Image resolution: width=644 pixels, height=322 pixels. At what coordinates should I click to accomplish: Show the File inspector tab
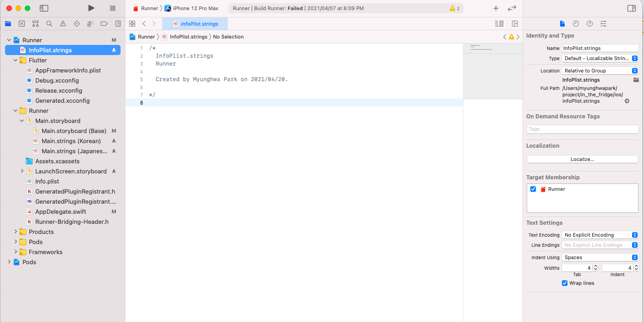click(562, 23)
